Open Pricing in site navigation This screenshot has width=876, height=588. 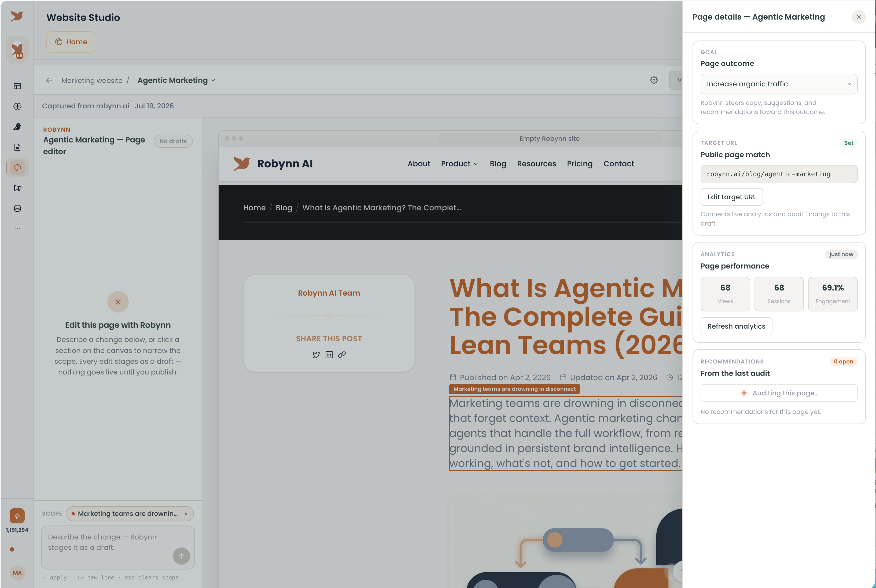[580, 164]
